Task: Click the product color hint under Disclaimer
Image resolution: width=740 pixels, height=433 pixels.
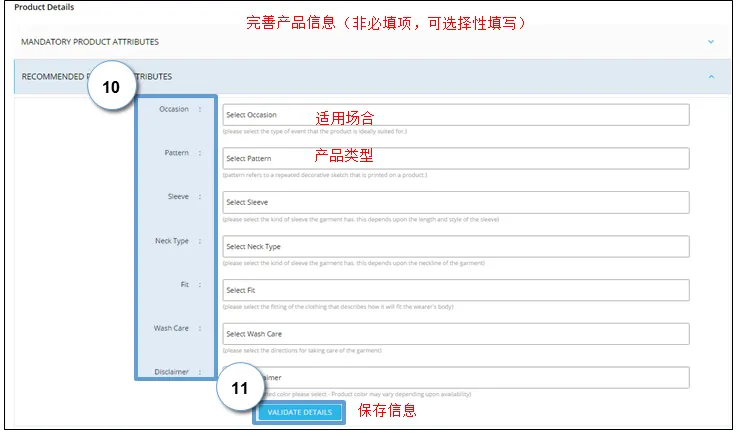Action: [x=367, y=394]
